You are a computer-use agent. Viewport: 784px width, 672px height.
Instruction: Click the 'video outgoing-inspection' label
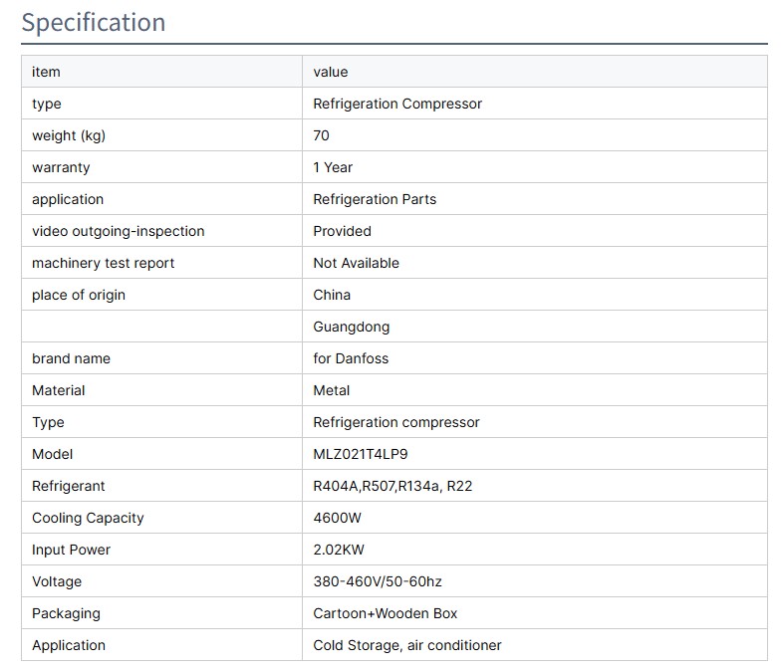point(118,231)
